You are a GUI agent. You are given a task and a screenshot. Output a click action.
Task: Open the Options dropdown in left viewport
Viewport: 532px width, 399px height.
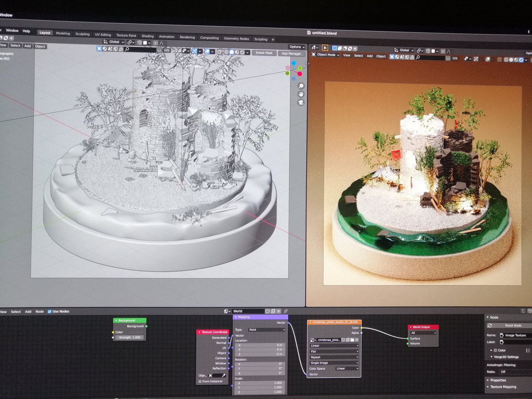click(x=297, y=47)
